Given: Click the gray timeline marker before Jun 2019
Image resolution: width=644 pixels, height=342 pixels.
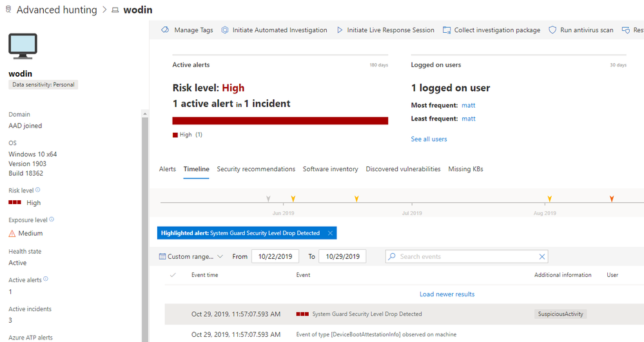Looking at the screenshot, I should click(x=268, y=199).
